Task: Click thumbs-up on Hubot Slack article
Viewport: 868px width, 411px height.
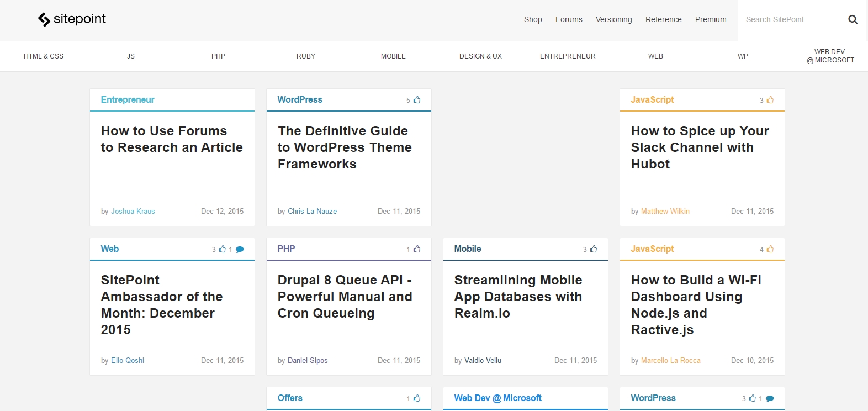Action: [x=770, y=100]
